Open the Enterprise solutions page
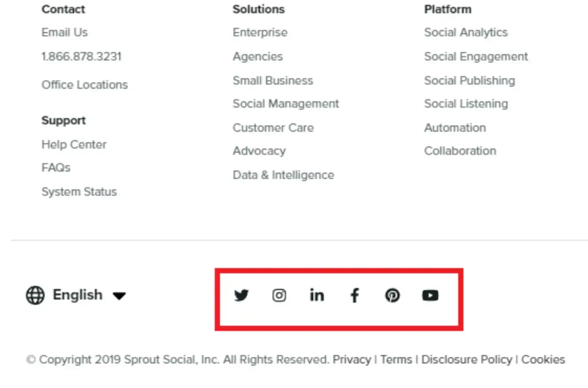The height and width of the screenshot is (388, 588). pyautogui.click(x=260, y=32)
